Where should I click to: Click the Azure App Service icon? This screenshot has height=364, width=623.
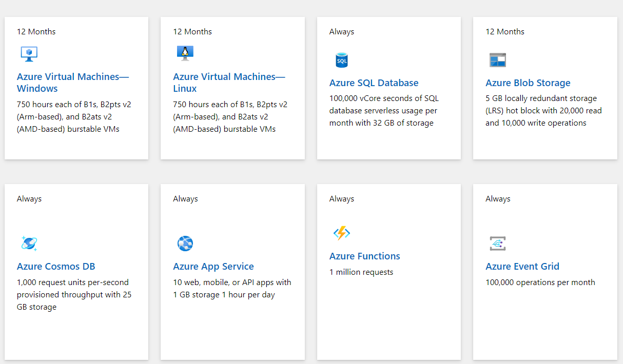[x=185, y=243]
